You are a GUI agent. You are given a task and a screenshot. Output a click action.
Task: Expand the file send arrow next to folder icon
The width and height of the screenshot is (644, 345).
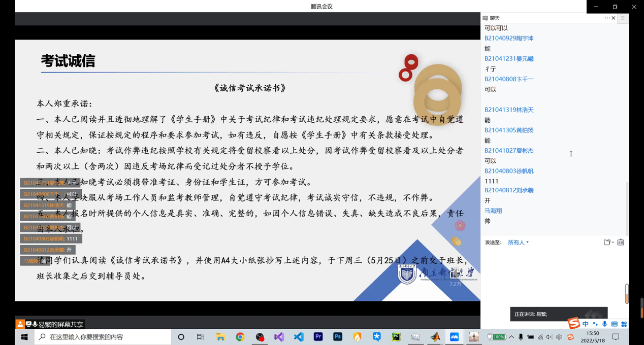click(x=613, y=243)
